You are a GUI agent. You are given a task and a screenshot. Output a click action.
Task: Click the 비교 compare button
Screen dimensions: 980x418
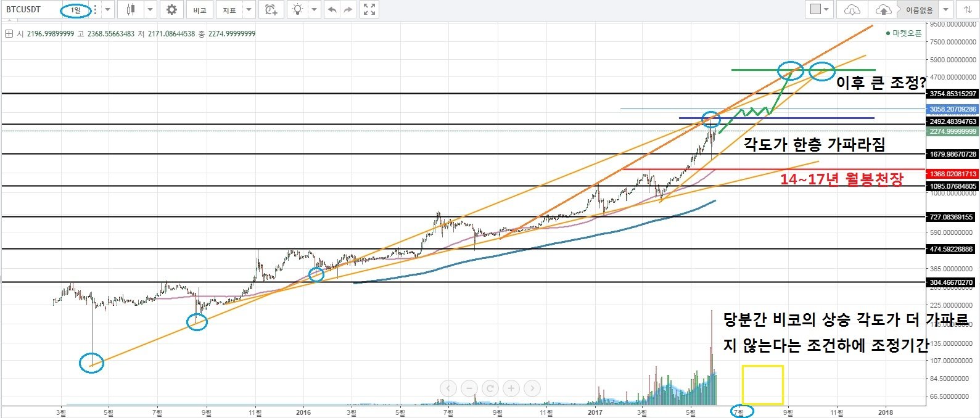click(x=199, y=10)
